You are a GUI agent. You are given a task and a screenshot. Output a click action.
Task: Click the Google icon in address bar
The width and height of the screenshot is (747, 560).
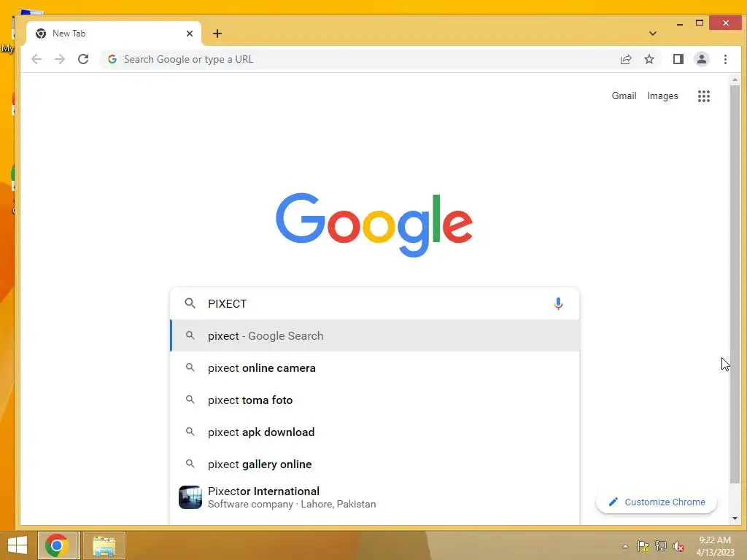[112, 59]
